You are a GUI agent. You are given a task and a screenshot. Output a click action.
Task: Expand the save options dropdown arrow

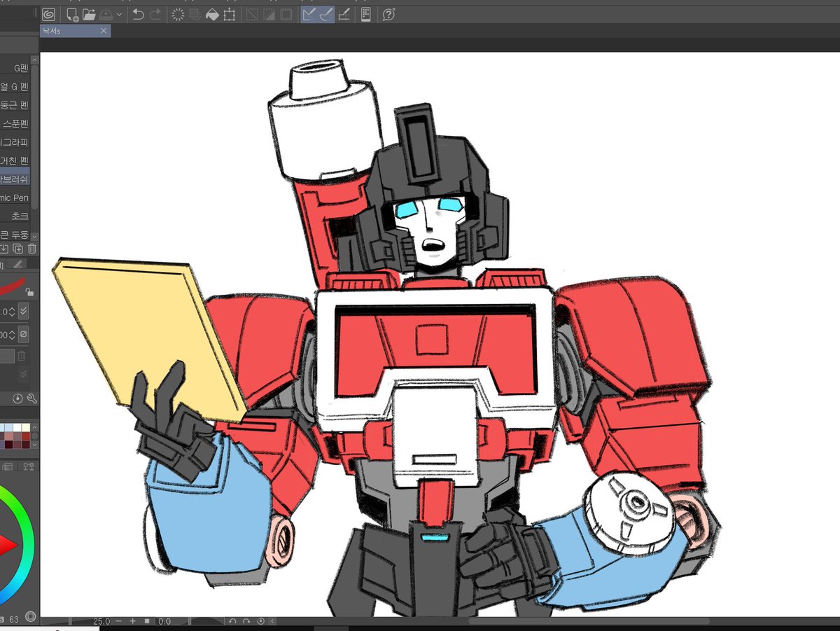pos(119,14)
